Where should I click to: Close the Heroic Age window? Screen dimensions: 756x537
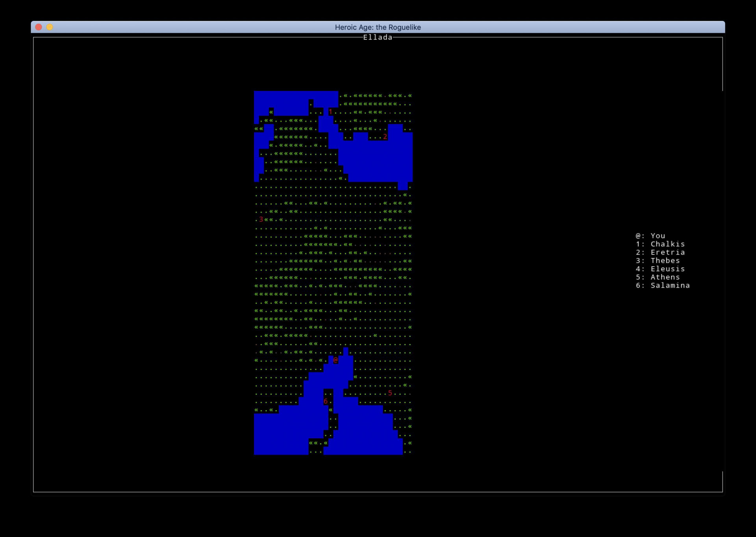pyautogui.click(x=39, y=27)
